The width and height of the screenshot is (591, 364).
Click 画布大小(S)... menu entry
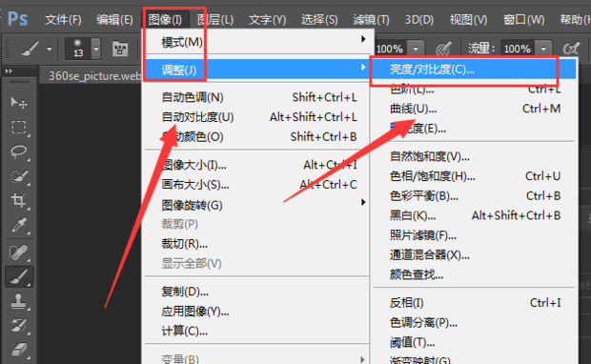coord(257,185)
